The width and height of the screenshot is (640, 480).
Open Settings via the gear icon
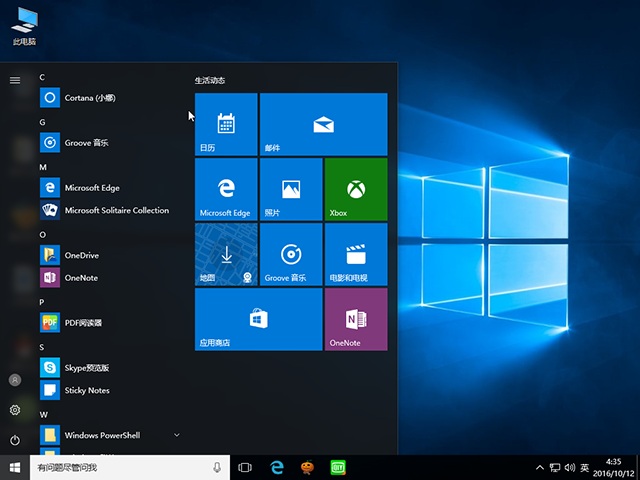(x=15, y=410)
